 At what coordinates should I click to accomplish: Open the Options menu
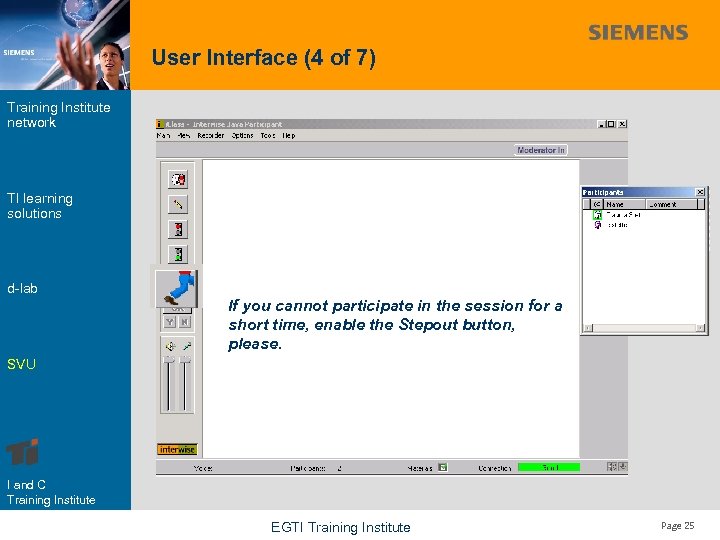[x=242, y=135]
